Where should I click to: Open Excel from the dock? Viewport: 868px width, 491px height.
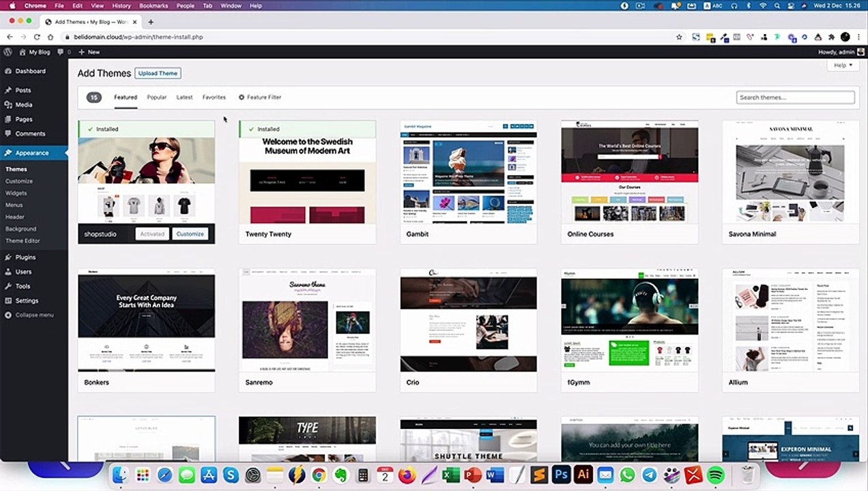(x=451, y=475)
